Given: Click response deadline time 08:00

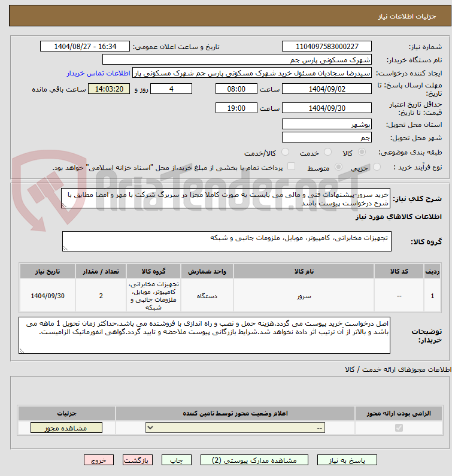Looking at the screenshot, I should click(x=236, y=89).
